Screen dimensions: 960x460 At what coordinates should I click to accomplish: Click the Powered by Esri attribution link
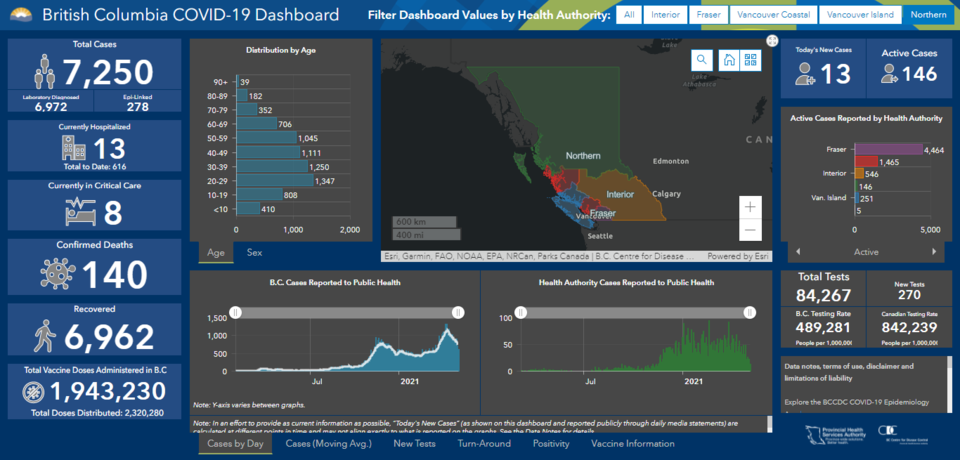(x=737, y=257)
